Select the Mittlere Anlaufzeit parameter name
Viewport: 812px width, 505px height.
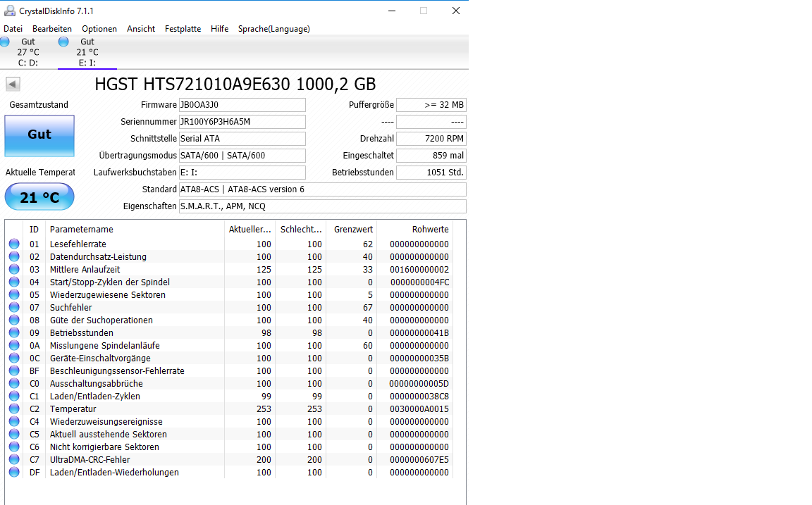point(85,270)
